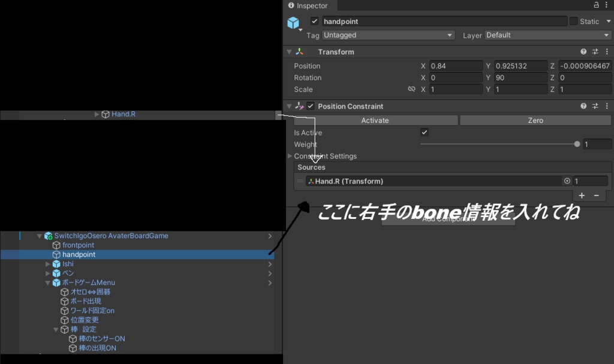The height and width of the screenshot is (364, 614).
Task: Click the handpoint GameObject cube icon in the Inspector
Action: (x=293, y=23)
